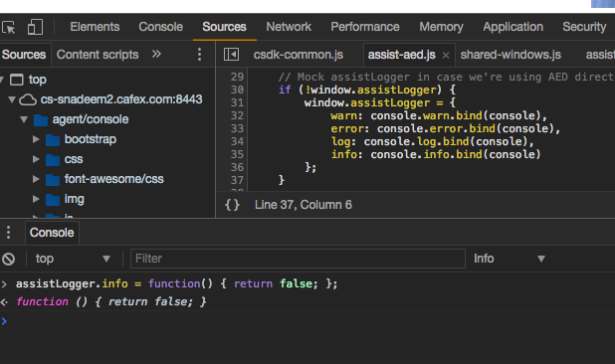This screenshot has height=364, width=615.
Task: Show more navigator tabs via double chevron
Action: tap(156, 54)
